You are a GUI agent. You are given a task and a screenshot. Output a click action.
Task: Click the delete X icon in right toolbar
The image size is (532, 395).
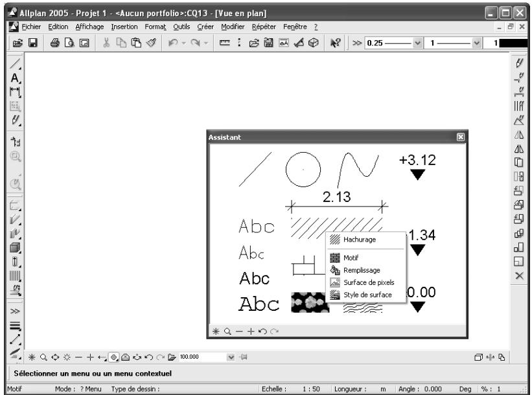[519, 276]
